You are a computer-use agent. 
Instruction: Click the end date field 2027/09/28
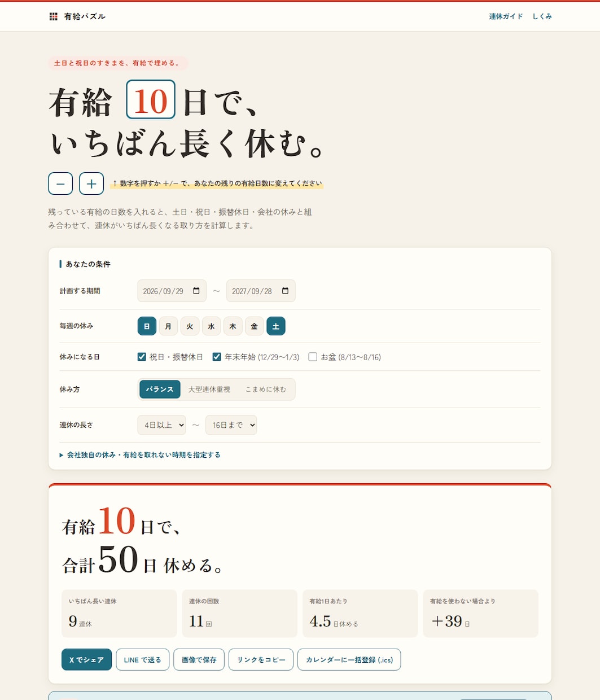261,291
